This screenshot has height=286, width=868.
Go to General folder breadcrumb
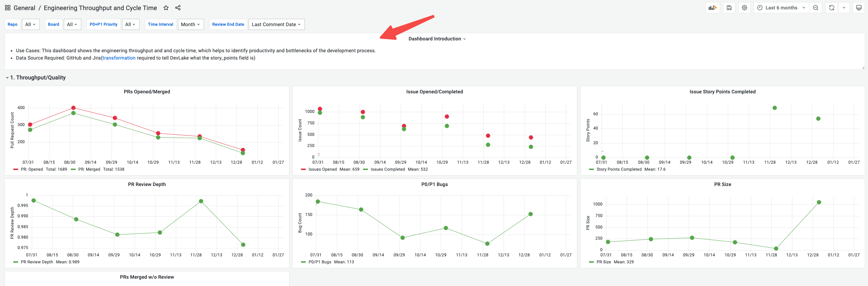24,8
